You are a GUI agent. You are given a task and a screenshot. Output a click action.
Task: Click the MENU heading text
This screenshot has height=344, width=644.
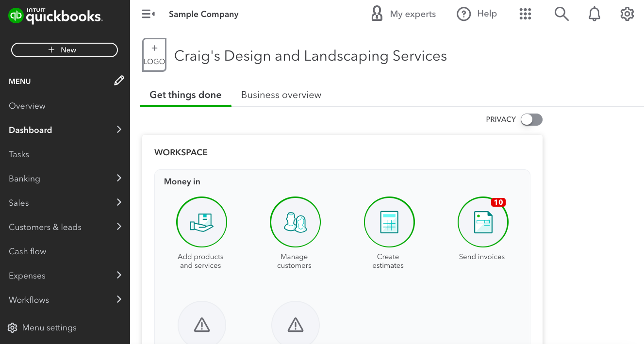20,82
